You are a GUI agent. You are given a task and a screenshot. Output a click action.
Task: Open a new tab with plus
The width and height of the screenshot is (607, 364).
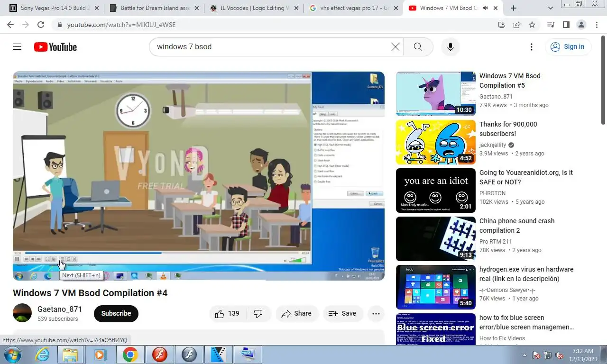514,8
